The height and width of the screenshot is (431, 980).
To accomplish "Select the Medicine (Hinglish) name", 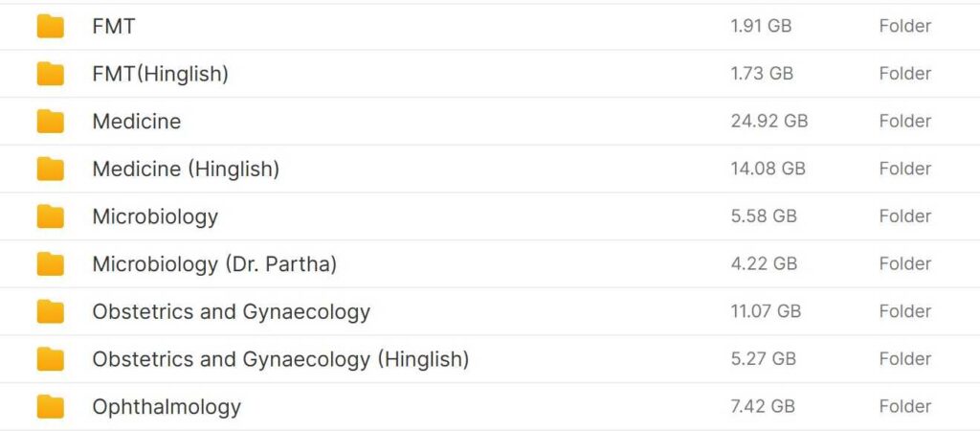I will click(186, 170).
